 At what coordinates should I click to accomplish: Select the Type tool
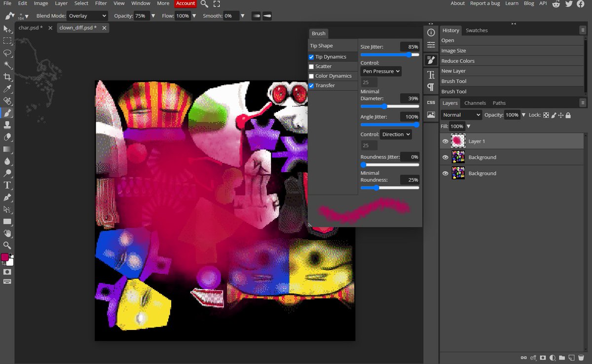tap(7, 185)
